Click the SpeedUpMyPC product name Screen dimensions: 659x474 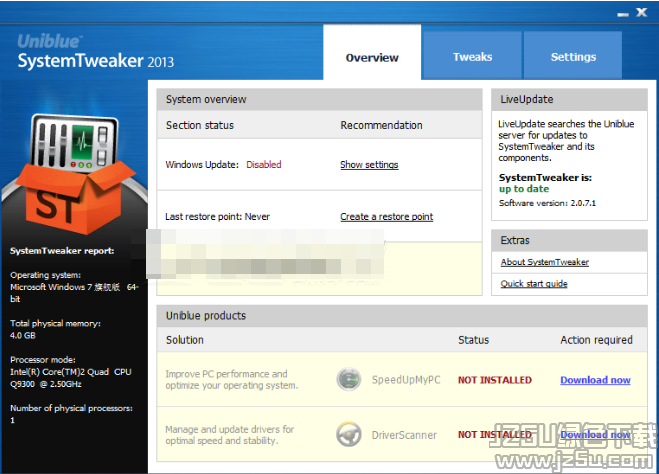[406, 380]
